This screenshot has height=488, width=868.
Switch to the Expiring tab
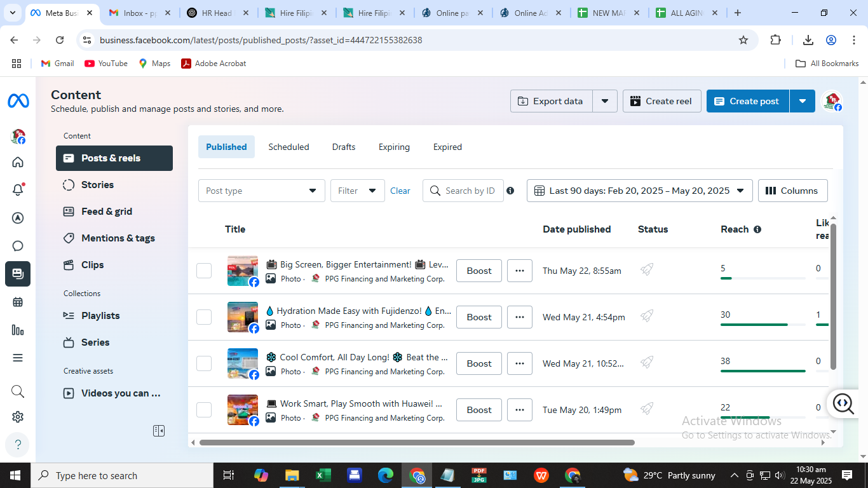click(x=394, y=147)
